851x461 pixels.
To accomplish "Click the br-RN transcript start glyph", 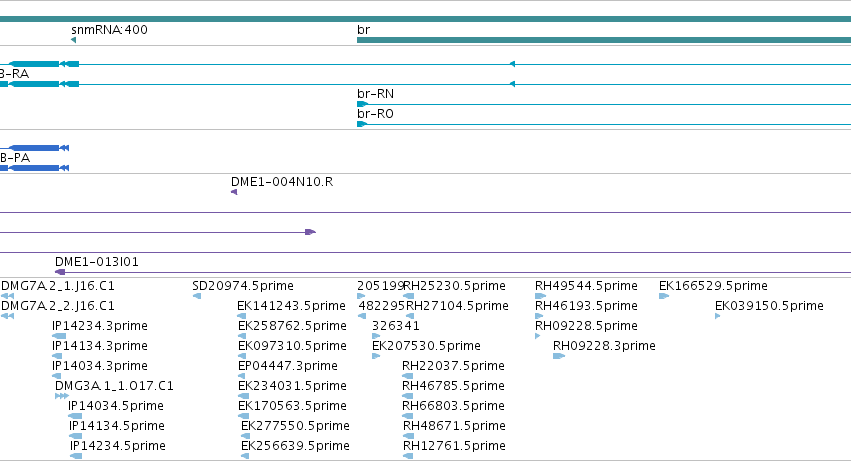I will [x=363, y=104].
